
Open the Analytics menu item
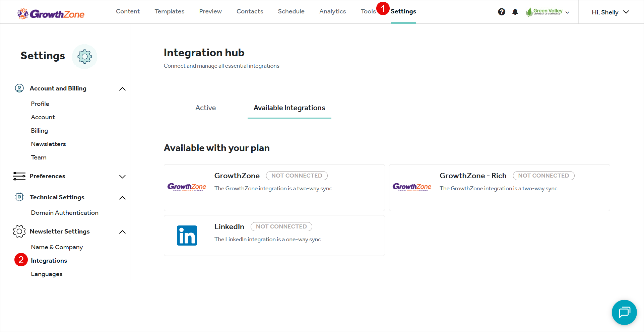pyautogui.click(x=332, y=11)
